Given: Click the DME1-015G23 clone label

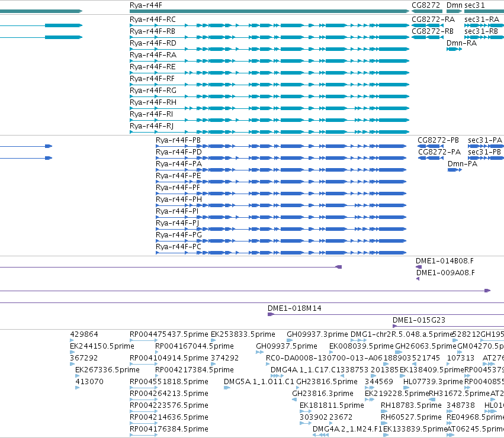Looking at the screenshot, I should [419, 320].
